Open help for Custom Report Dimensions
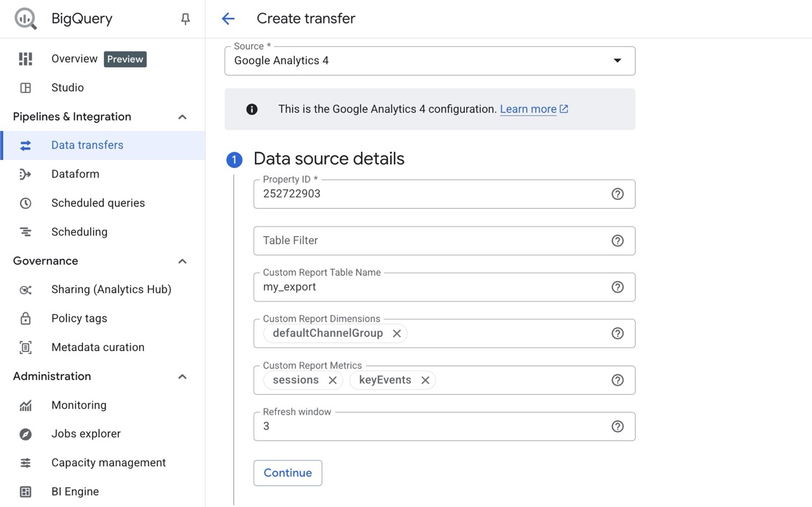The width and height of the screenshot is (812, 507). pos(617,334)
